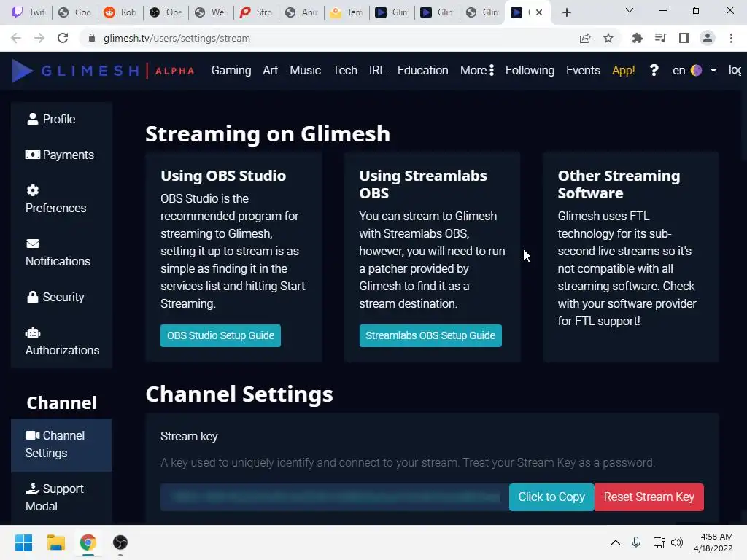Switch to the Ope OBS tab
747x560 pixels.
(x=166, y=12)
